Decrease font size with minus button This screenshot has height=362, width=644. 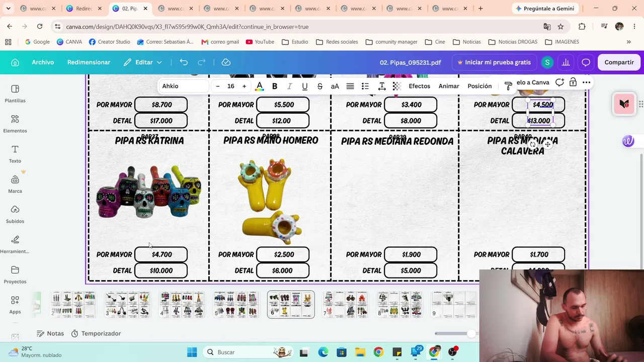coord(218,86)
